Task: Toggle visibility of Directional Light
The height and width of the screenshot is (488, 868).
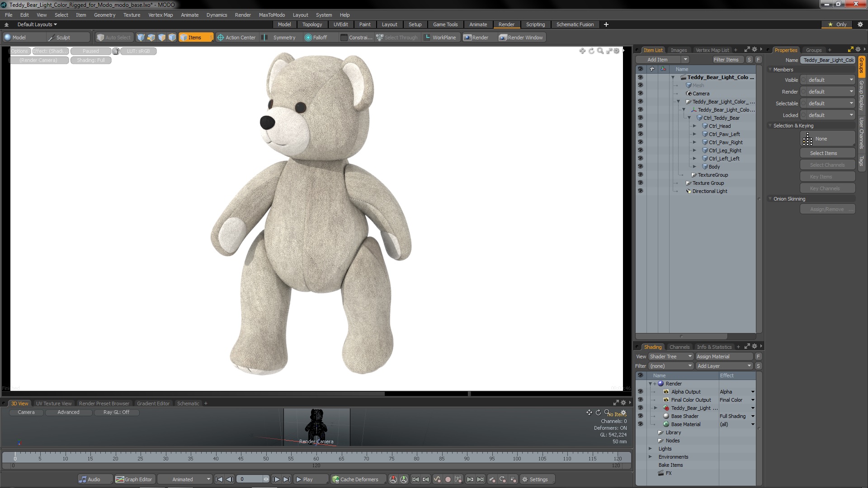Action: pyautogui.click(x=640, y=191)
